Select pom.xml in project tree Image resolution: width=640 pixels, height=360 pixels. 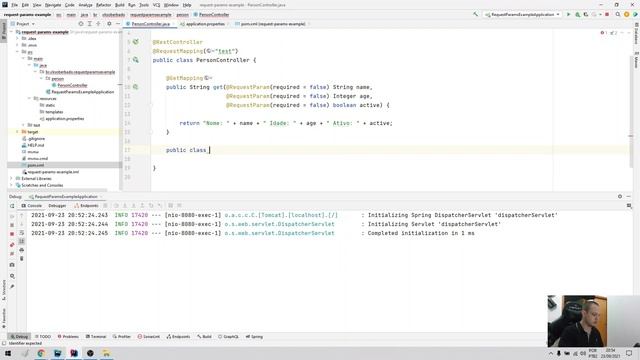click(36, 165)
